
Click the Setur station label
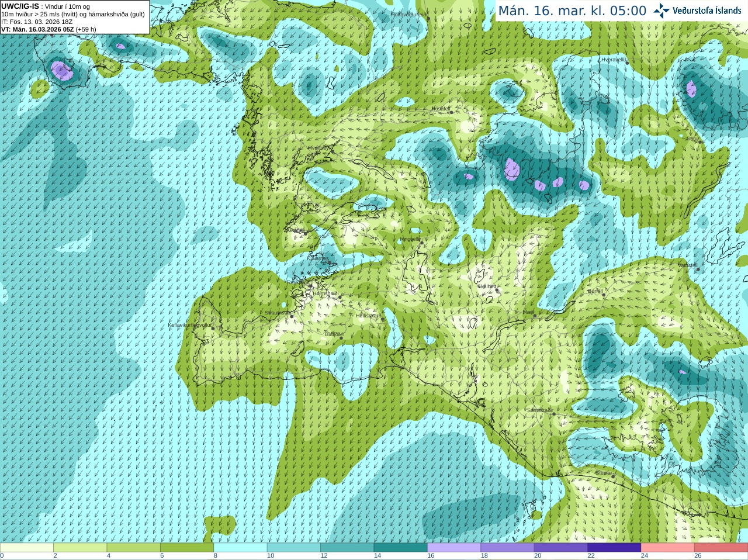tap(693, 139)
